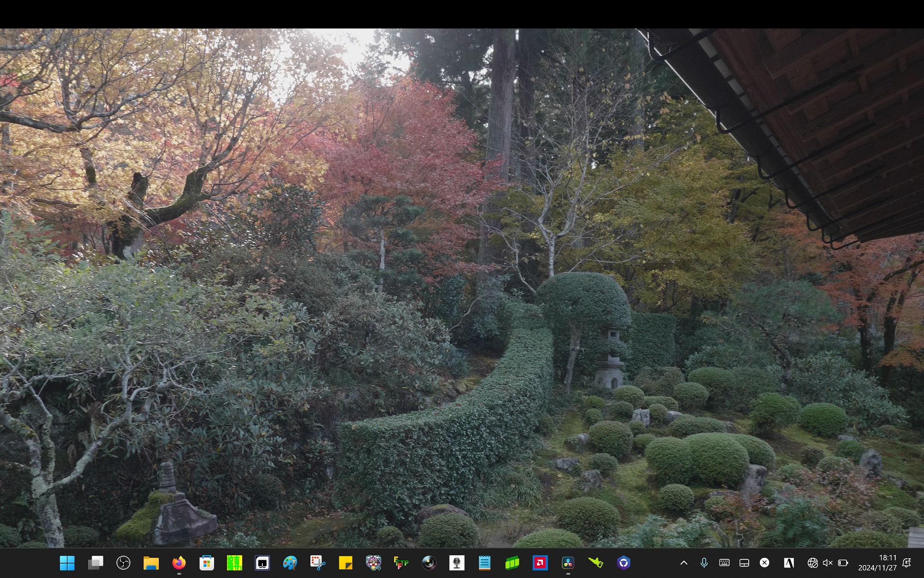Image resolution: width=924 pixels, height=578 pixels.
Task: Open the Sticky Notes app
Action: pos(346,563)
